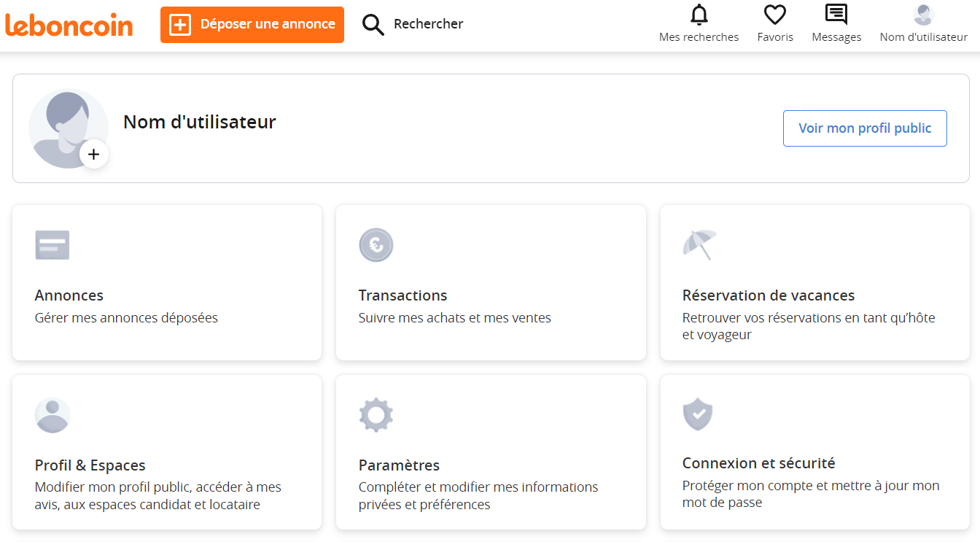Click the leboncoin logo
The image size is (980, 542).
[x=69, y=24]
